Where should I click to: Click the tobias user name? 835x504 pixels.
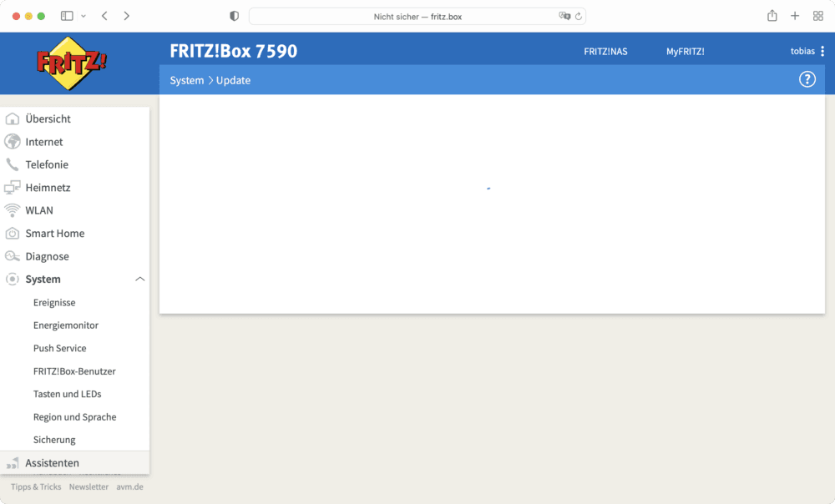(x=802, y=51)
